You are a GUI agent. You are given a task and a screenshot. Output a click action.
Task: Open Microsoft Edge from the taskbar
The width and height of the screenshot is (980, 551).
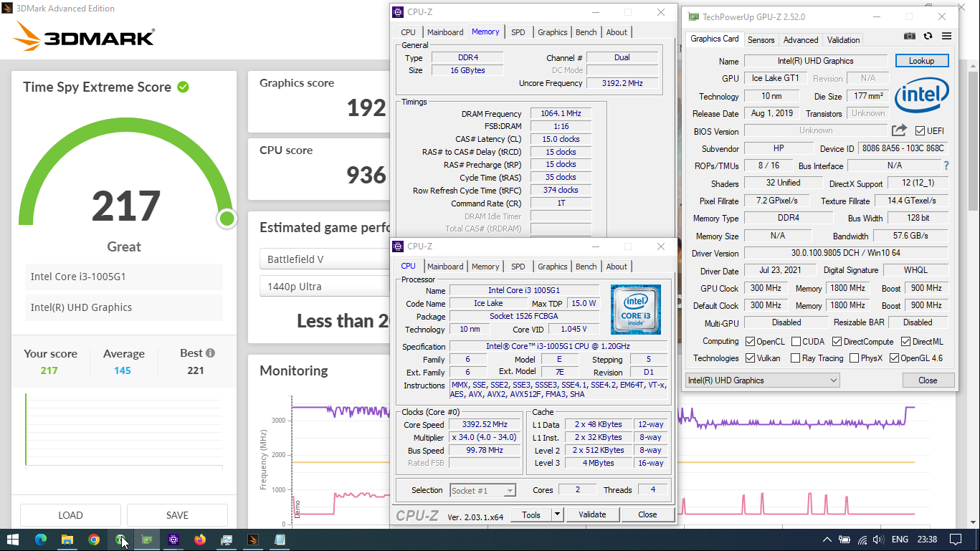pyautogui.click(x=40, y=540)
